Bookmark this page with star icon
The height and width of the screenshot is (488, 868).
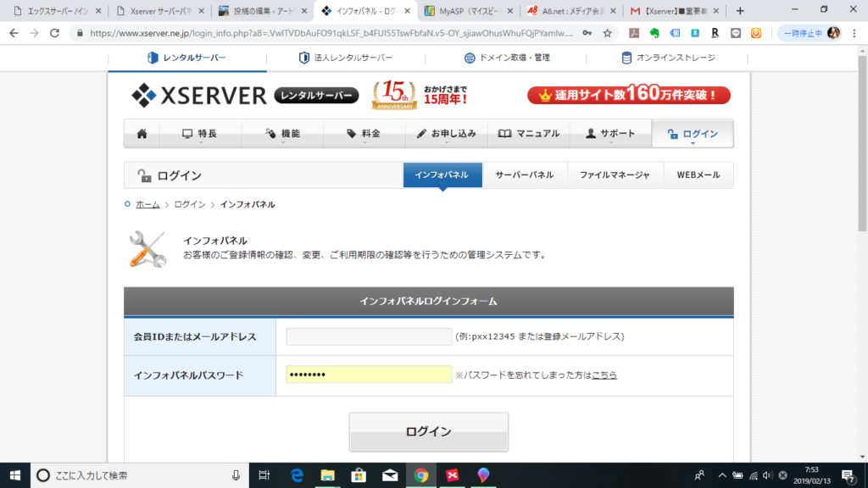click(607, 33)
